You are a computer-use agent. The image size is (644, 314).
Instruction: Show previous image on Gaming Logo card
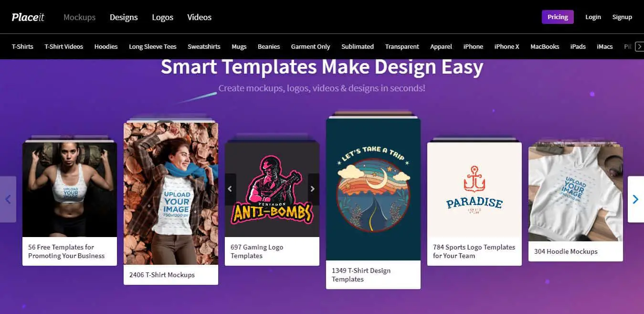coord(230,189)
